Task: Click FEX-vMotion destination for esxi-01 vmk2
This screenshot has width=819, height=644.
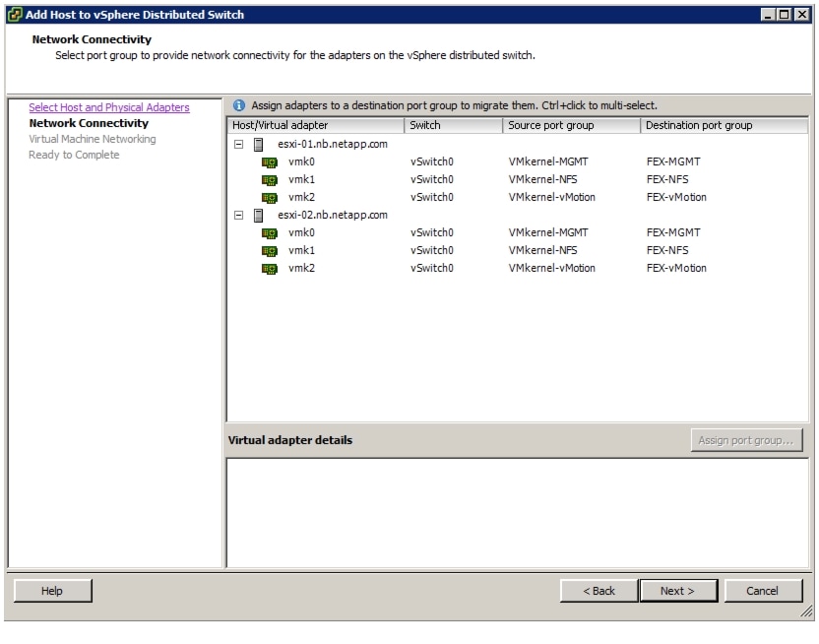Action: (676, 197)
